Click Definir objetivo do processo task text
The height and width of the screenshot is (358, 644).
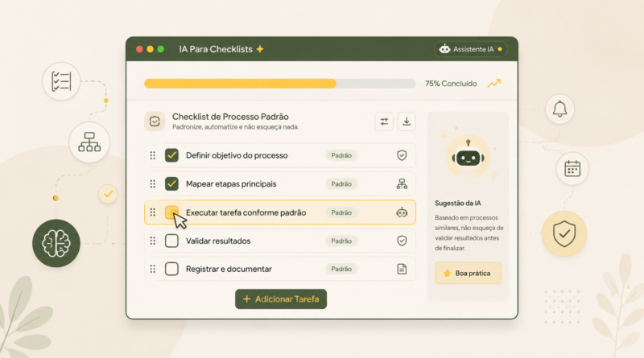coord(237,155)
